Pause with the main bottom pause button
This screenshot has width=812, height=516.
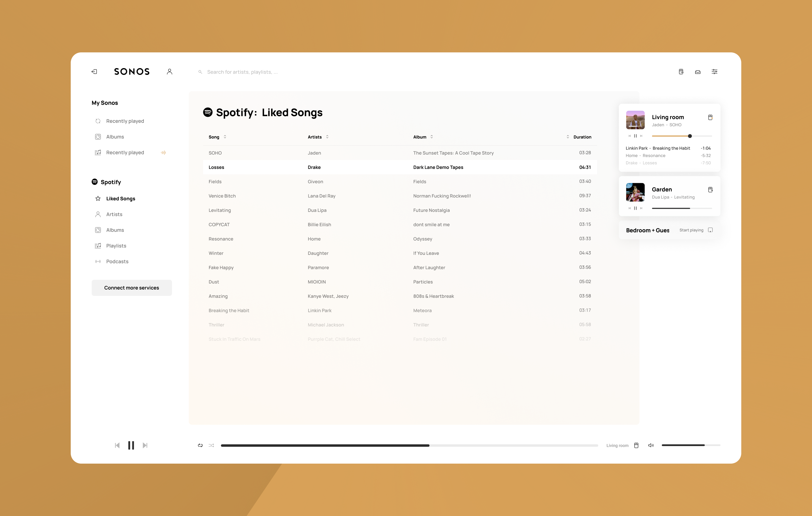(x=131, y=445)
